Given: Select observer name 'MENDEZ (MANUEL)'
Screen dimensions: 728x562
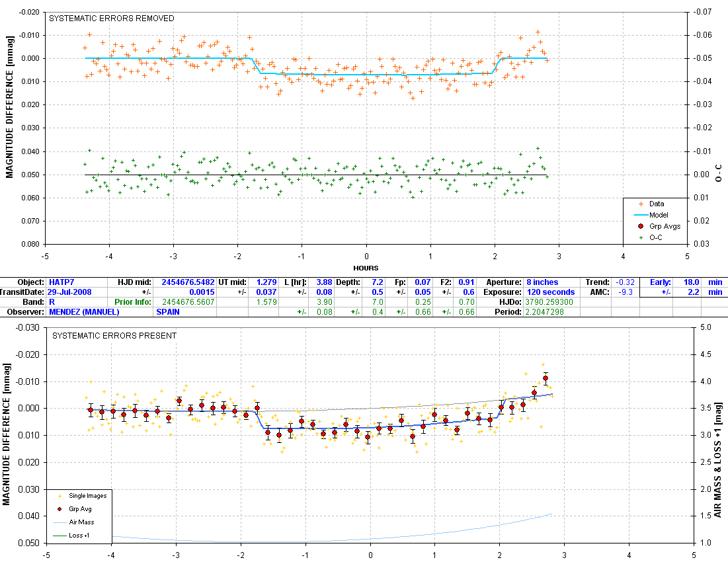Looking at the screenshot, I should point(84,312).
